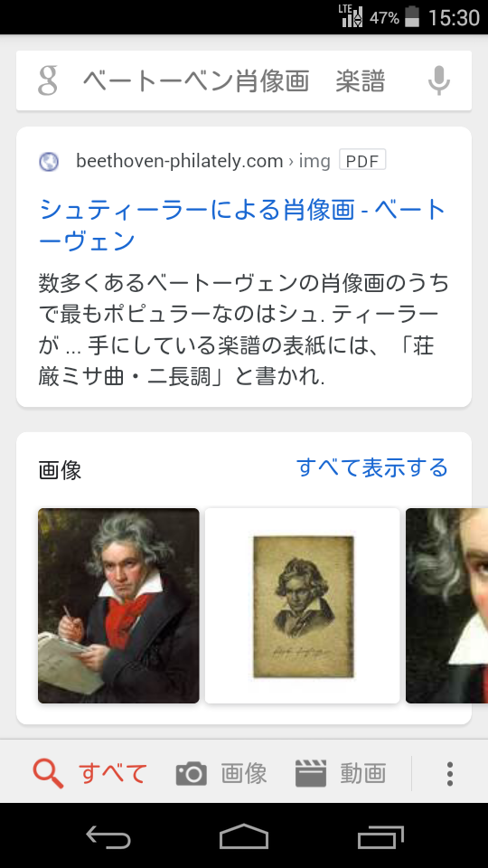Tap the clapperboard videos icon
Screen dimensions: 488x868
(x=310, y=773)
